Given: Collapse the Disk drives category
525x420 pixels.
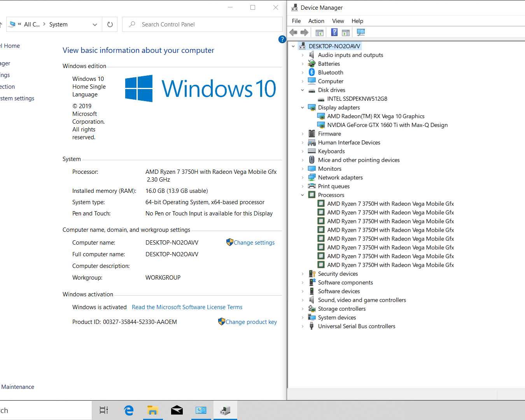Looking at the screenshot, I should 303,90.
